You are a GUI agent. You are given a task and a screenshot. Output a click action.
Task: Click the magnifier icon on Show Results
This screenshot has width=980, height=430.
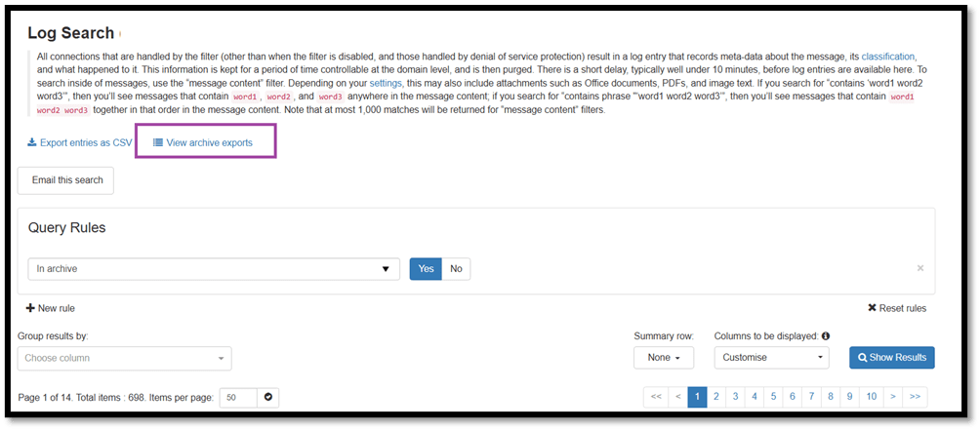tap(863, 358)
